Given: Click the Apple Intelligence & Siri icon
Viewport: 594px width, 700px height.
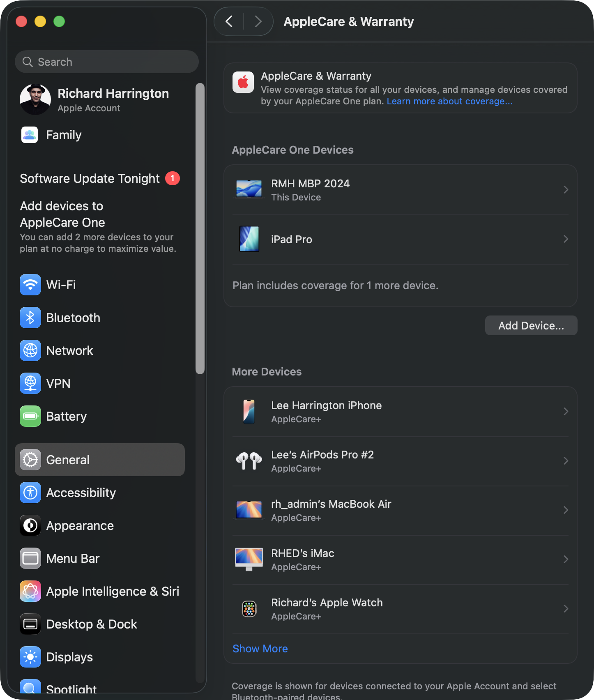Looking at the screenshot, I should [30, 591].
